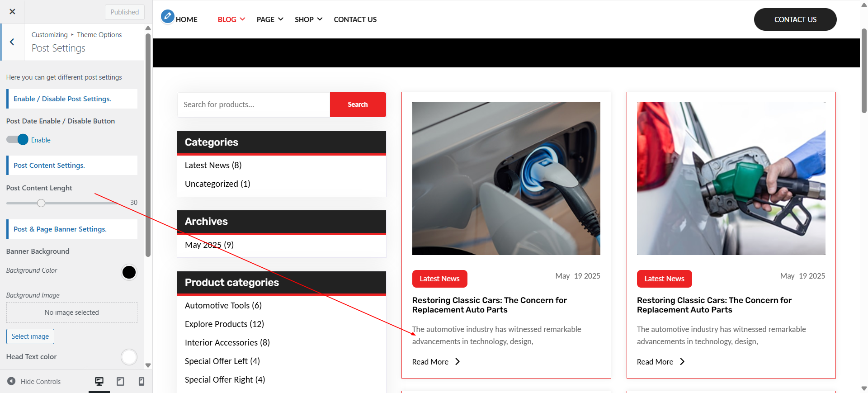
Task: Click the Post Content Lenght slider handle
Action: click(41, 203)
